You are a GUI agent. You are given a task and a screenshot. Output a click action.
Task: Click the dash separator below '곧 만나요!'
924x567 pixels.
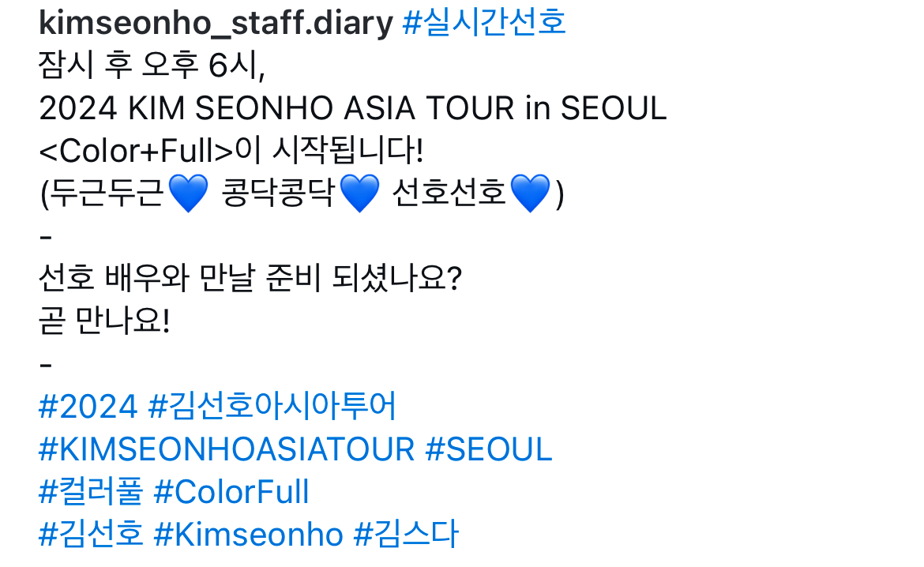tap(46, 365)
